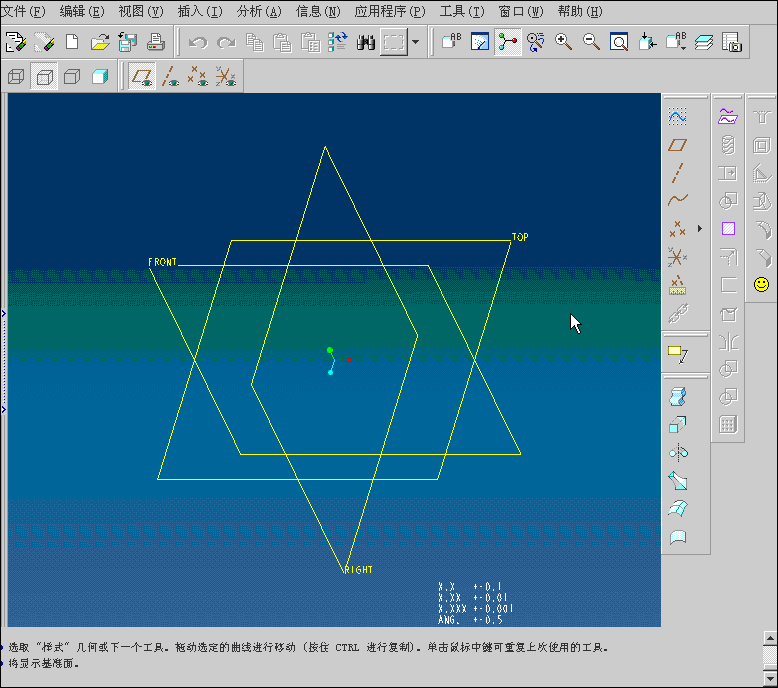Select the Hole tool icon
Screen dimensions: 778x688
762,117
